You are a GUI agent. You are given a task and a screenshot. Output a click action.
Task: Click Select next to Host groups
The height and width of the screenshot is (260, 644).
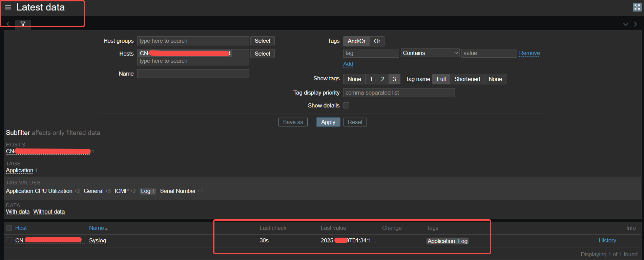coord(262,41)
